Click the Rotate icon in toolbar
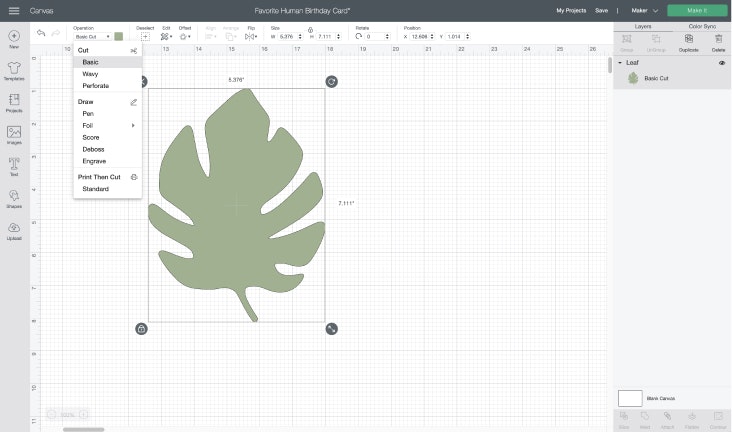Viewport: 732px width, 432px height. coord(359,36)
